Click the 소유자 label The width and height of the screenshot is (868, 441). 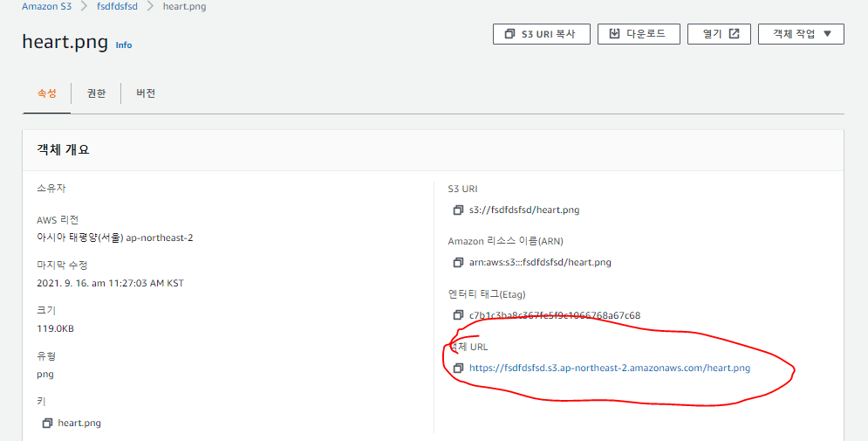[x=51, y=189]
